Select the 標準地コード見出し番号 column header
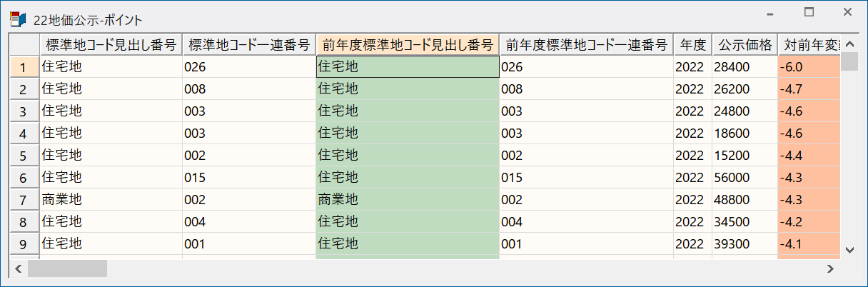This screenshot has height=287, width=868. point(111,45)
